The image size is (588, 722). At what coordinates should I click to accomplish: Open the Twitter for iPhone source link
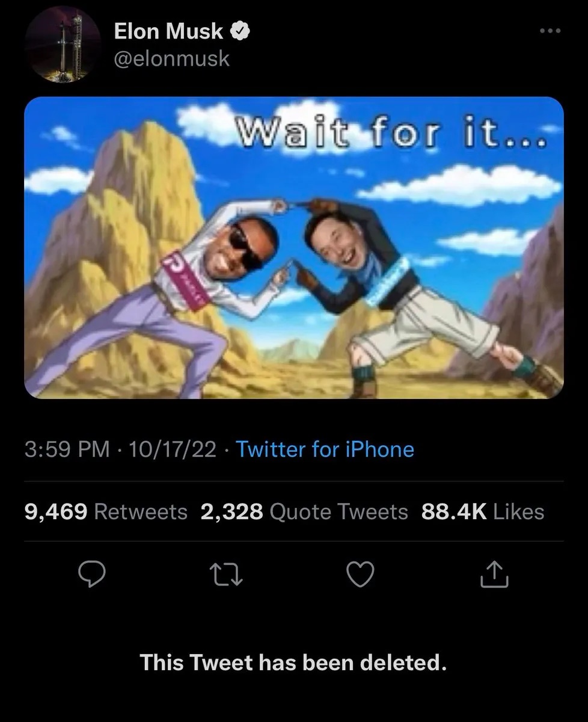click(325, 449)
